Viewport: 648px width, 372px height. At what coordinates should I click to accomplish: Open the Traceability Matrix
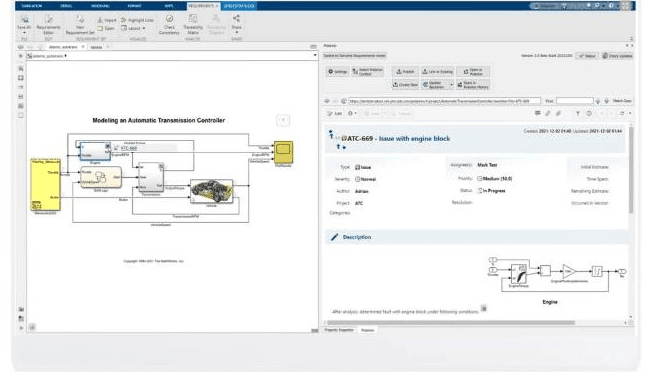coord(193,24)
